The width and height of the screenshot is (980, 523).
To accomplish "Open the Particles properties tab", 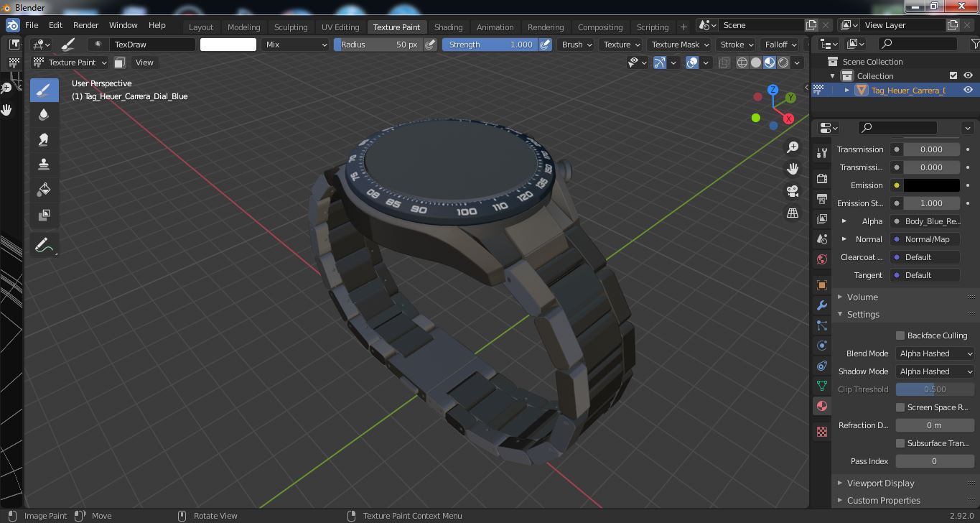I will 822,325.
